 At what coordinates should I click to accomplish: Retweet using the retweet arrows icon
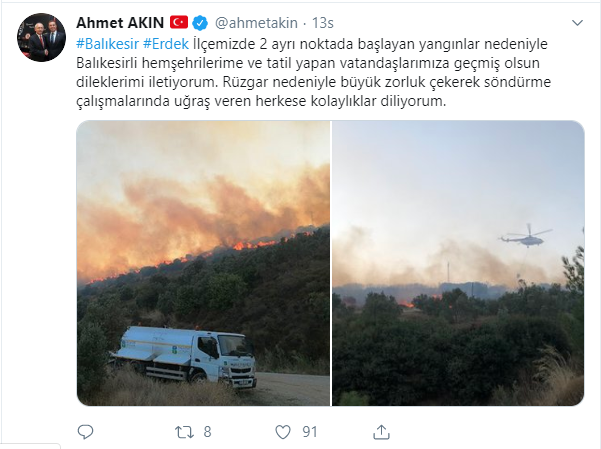pyautogui.click(x=184, y=433)
